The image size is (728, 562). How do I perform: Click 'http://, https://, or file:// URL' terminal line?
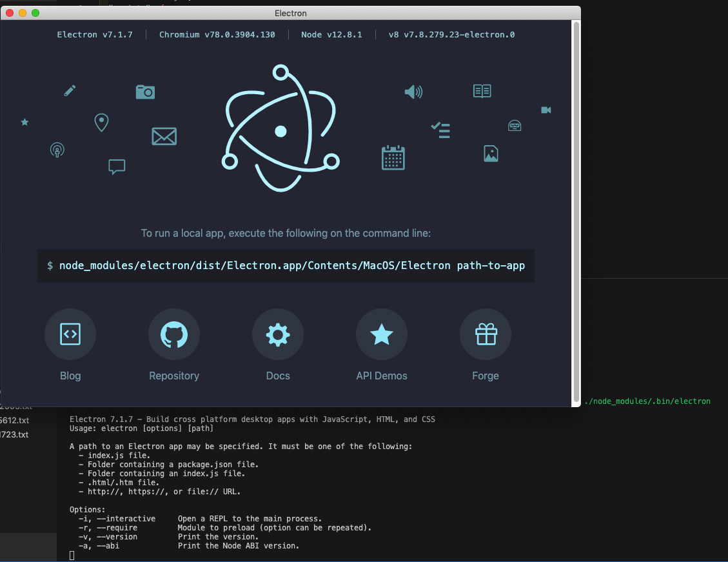tap(159, 492)
